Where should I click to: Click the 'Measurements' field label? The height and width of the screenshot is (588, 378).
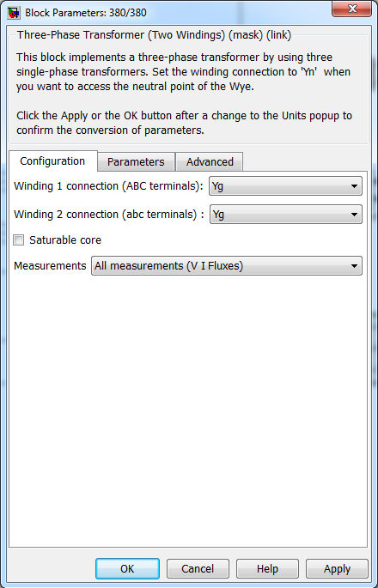click(x=50, y=266)
